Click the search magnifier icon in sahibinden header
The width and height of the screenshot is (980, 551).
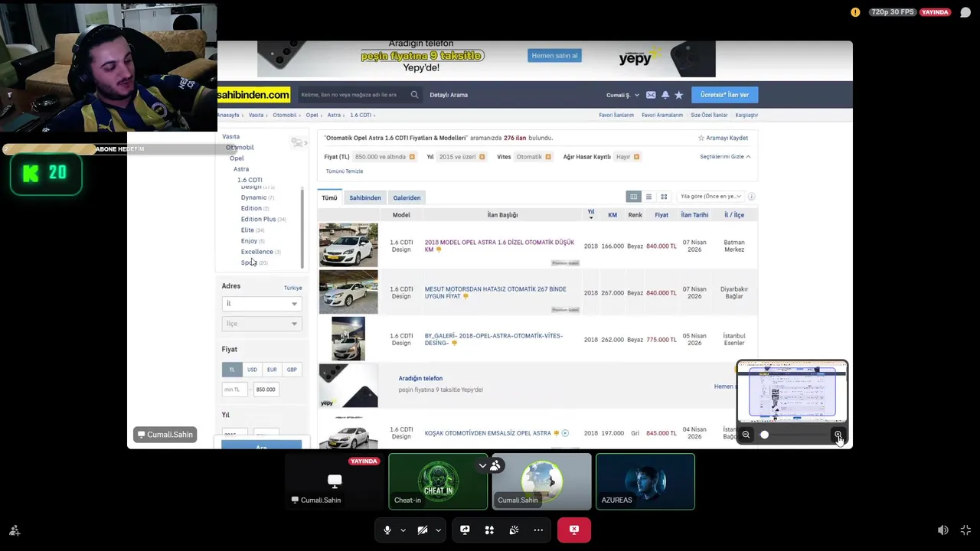(x=414, y=95)
